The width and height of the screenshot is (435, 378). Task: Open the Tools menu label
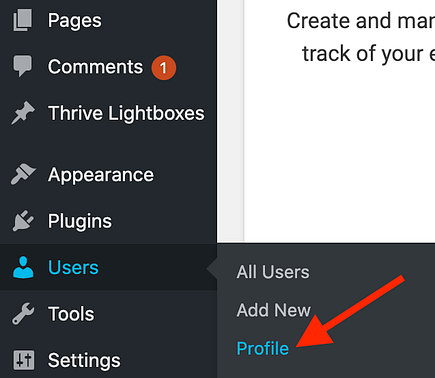[x=71, y=314]
